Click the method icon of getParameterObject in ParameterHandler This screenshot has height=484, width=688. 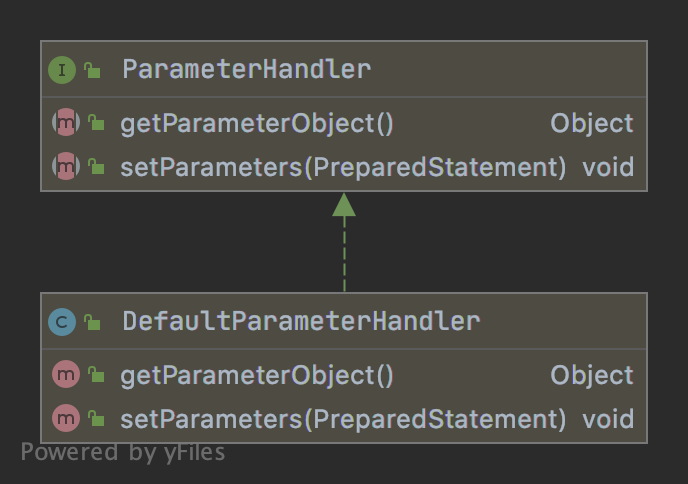pyautogui.click(x=65, y=124)
